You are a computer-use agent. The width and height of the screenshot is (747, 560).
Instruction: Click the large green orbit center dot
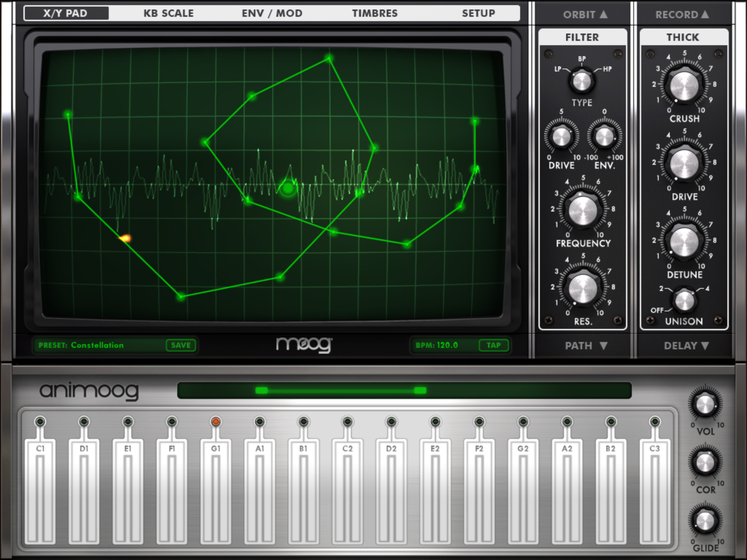tap(288, 188)
